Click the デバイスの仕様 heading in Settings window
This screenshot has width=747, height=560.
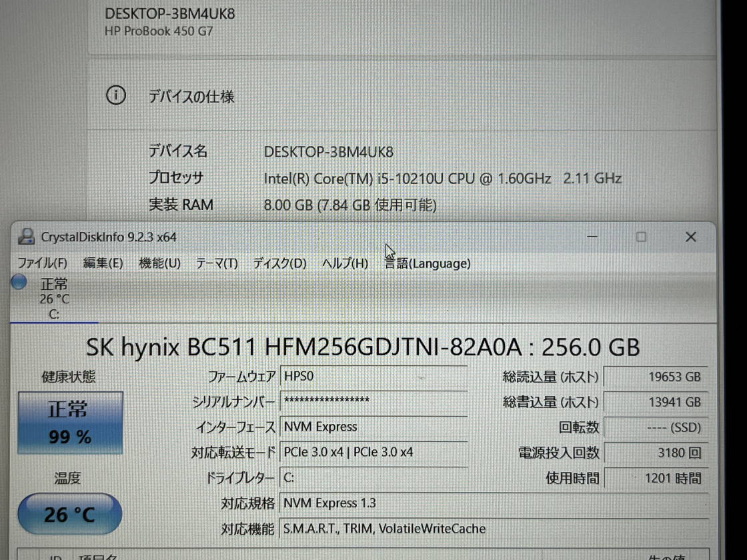pos(191,97)
